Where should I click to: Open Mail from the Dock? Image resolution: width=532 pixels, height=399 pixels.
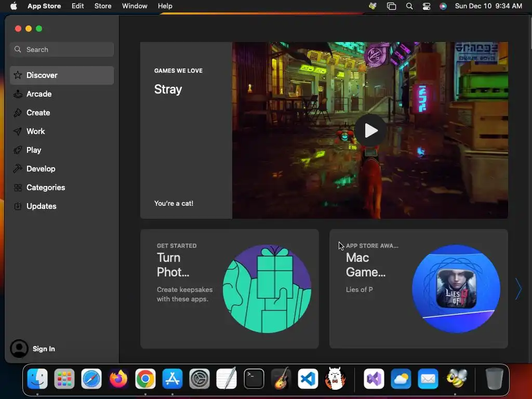point(428,379)
